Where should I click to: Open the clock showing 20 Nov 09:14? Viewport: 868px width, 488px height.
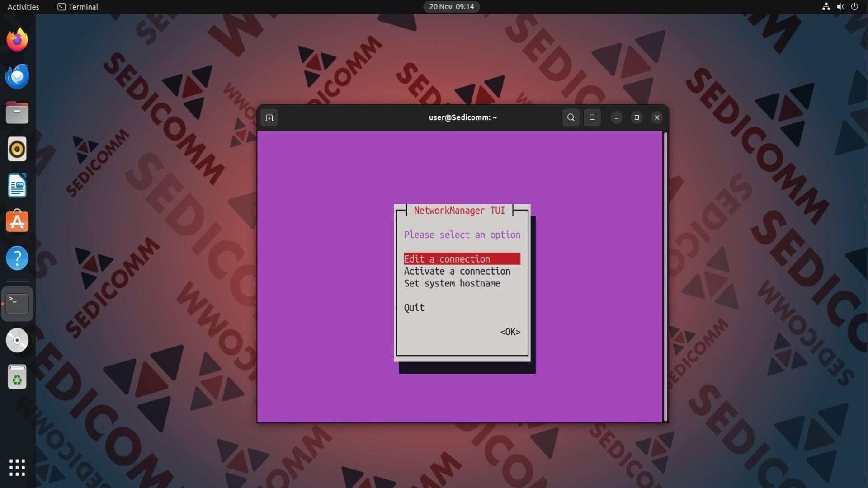452,7
